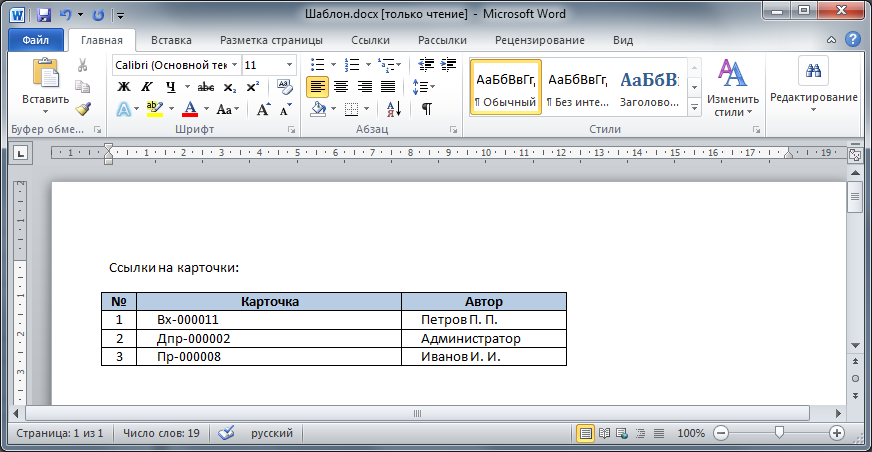Click the zoom slider in status bar
872x452 pixels.
[777, 434]
